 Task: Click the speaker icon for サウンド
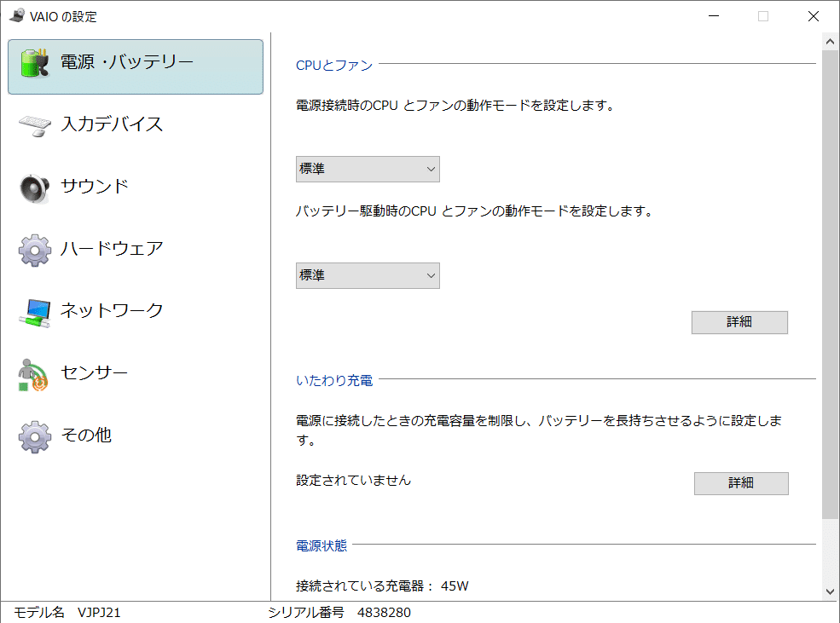(35, 187)
